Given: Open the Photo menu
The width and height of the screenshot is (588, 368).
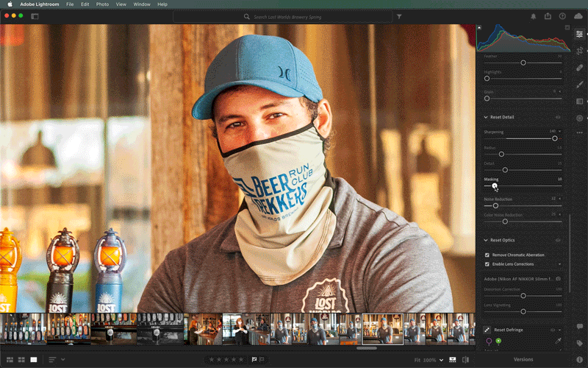Looking at the screenshot, I should point(102,4).
